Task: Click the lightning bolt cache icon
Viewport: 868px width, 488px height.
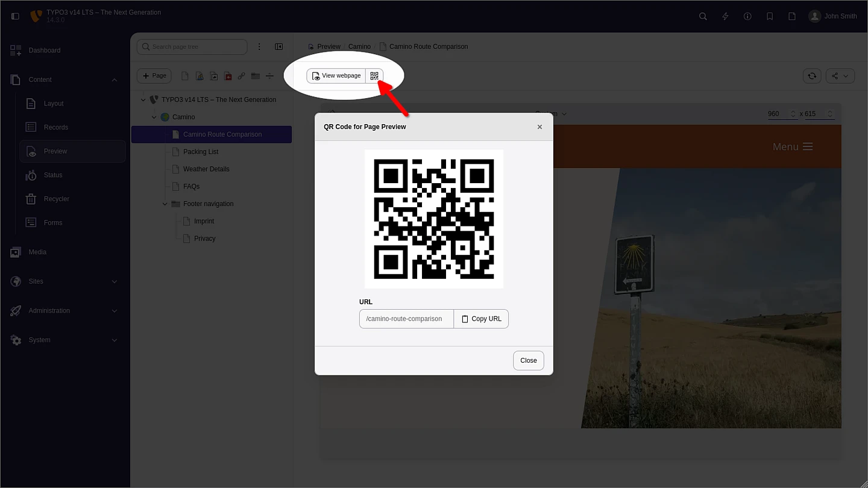Action: pyautogui.click(x=725, y=16)
